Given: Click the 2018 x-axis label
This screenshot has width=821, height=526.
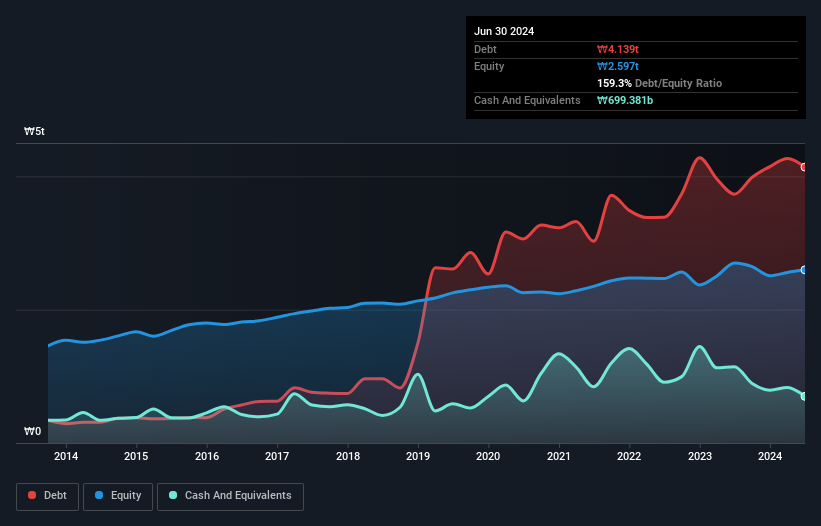Looking at the screenshot, I should tap(348, 456).
